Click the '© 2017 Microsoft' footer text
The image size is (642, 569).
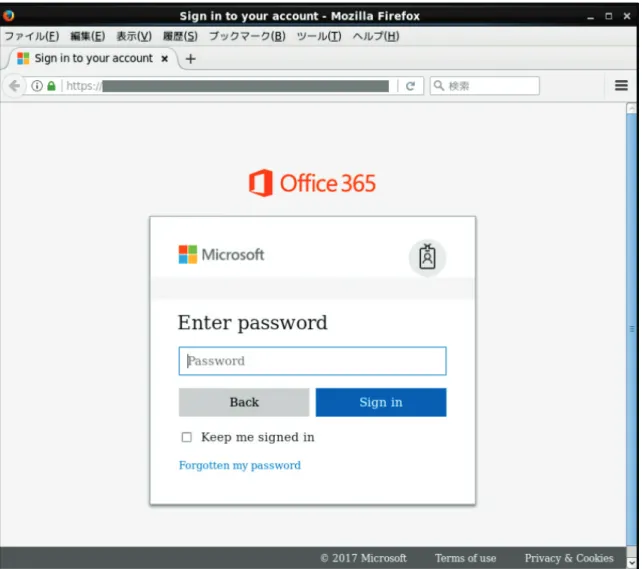(364, 558)
